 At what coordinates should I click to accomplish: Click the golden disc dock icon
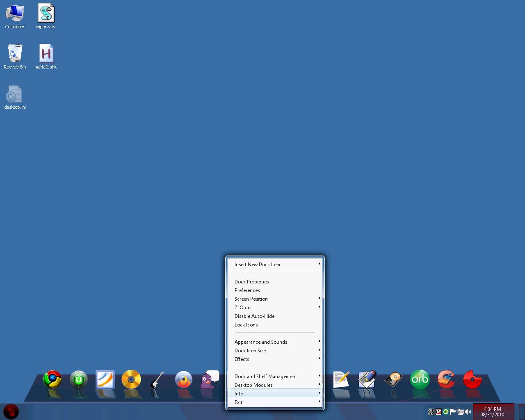[131, 379]
